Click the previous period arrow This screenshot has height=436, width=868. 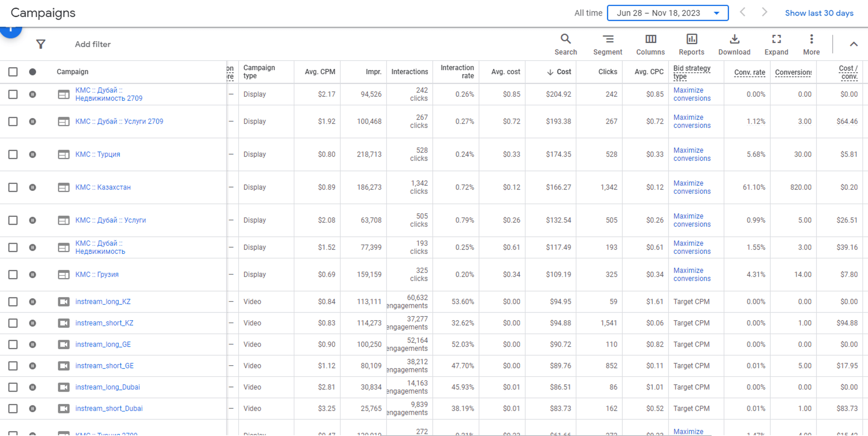pos(743,13)
